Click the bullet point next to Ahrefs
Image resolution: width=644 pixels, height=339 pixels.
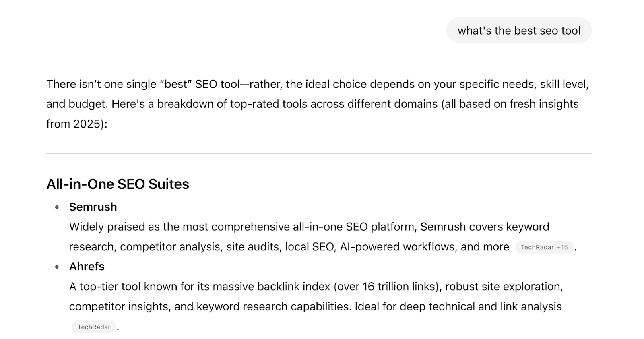coord(56,266)
